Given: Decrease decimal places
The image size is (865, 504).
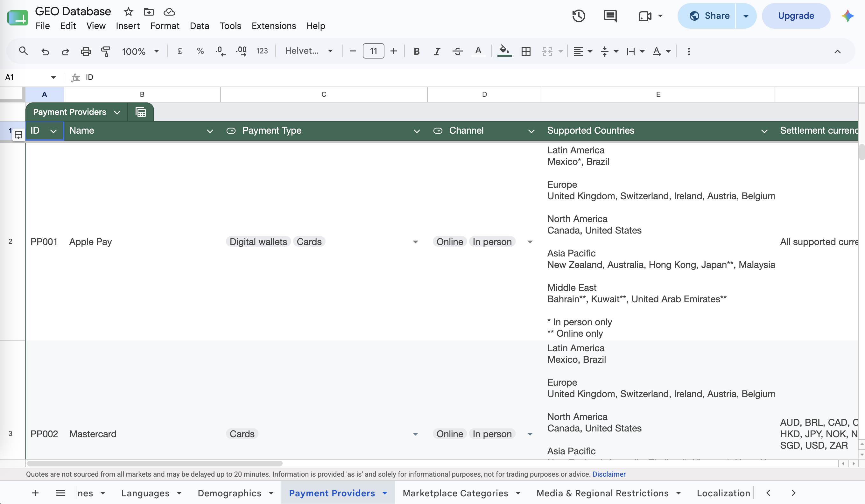Looking at the screenshot, I should click(x=220, y=52).
